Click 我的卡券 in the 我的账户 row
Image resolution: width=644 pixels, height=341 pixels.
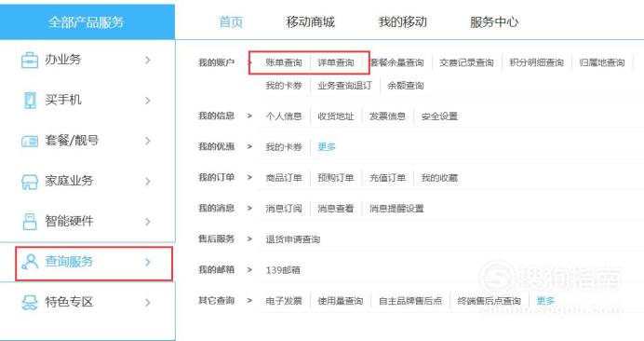[x=284, y=86]
